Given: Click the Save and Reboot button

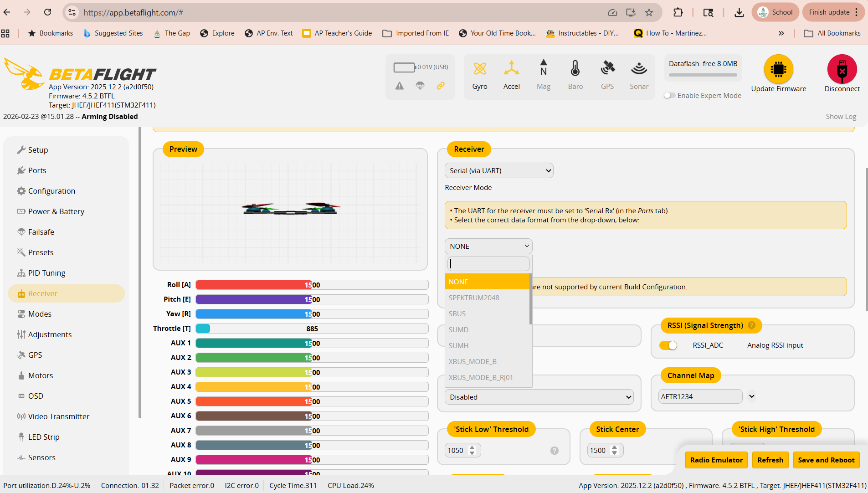Looking at the screenshot, I should click(826, 460).
